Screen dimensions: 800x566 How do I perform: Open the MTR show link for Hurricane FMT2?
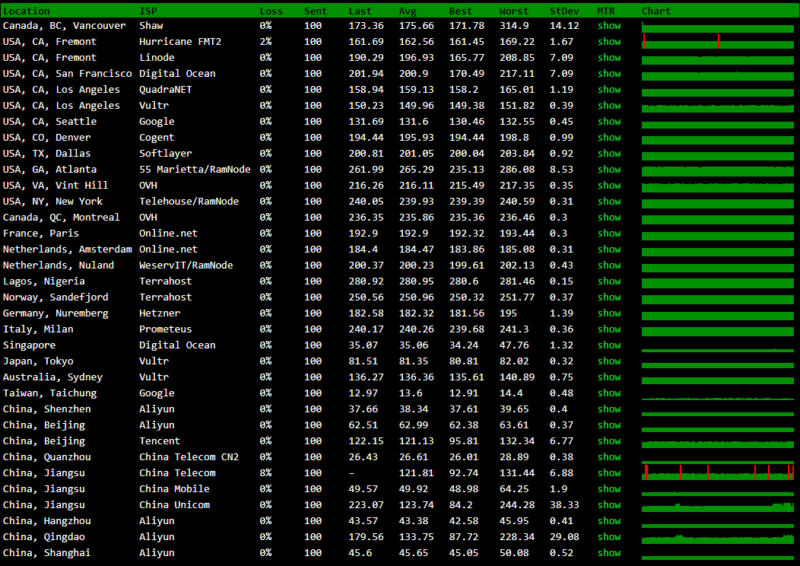click(x=609, y=42)
